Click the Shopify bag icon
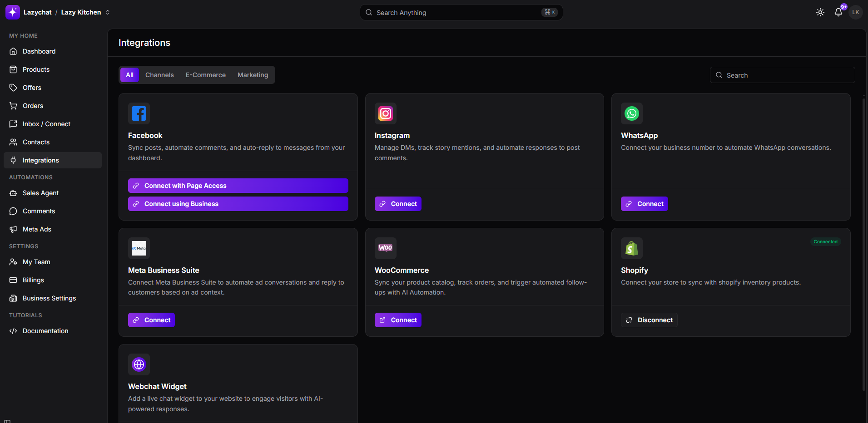Image resolution: width=868 pixels, height=423 pixels. [631, 248]
